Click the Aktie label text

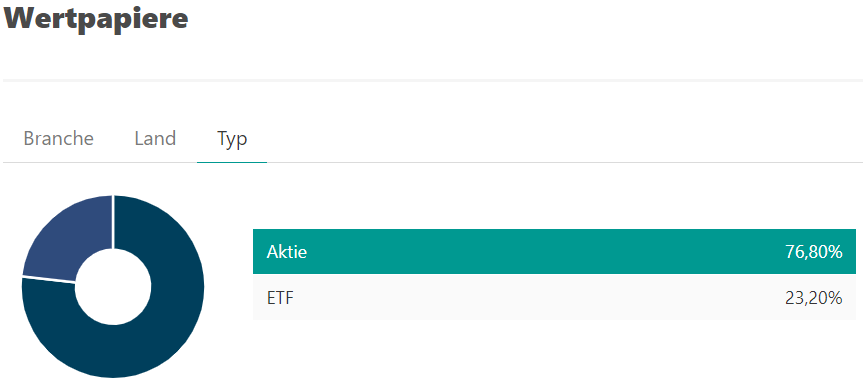tap(287, 252)
